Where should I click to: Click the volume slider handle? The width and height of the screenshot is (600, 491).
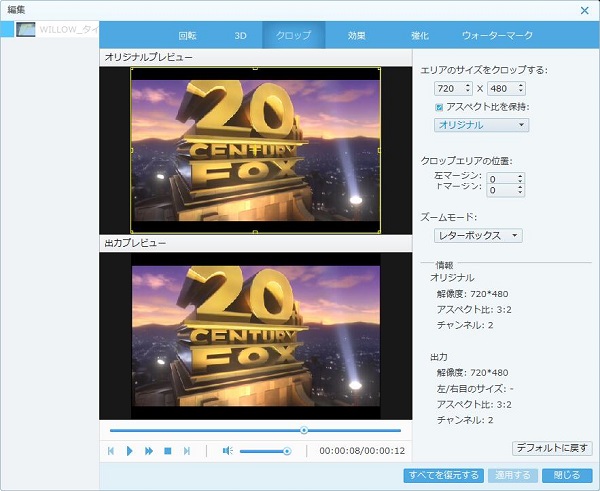pyautogui.click(x=287, y=452)
